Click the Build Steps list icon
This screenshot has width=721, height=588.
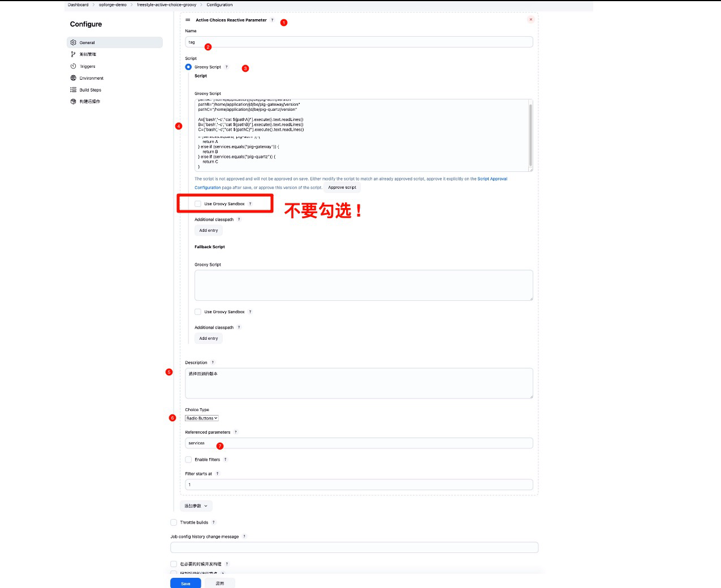(x=73, y=90)
